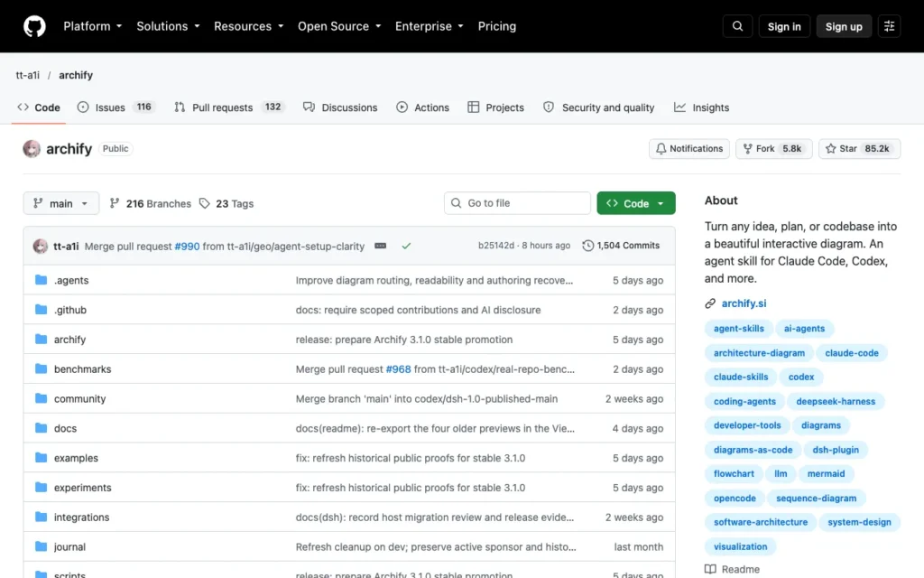Click the history clock icon by Commits
This screenshot has width=924, height=578.
[587, 246]
